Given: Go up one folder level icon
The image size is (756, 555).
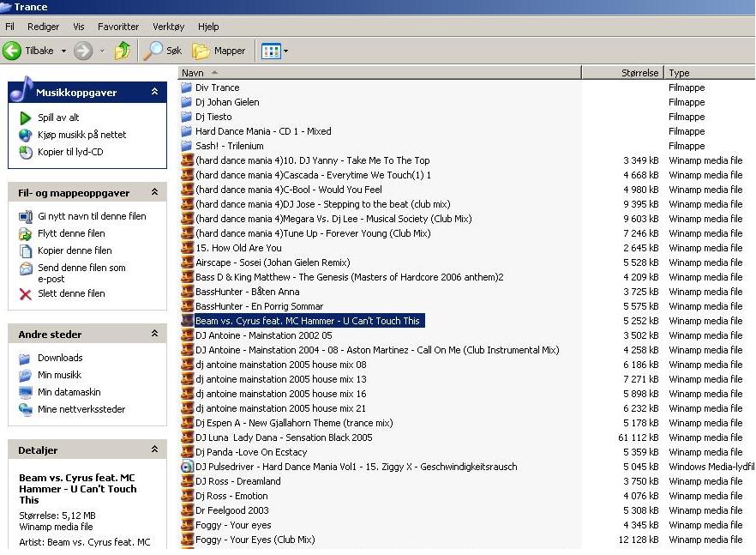Looking at the screenshot, I should [123, 51].
